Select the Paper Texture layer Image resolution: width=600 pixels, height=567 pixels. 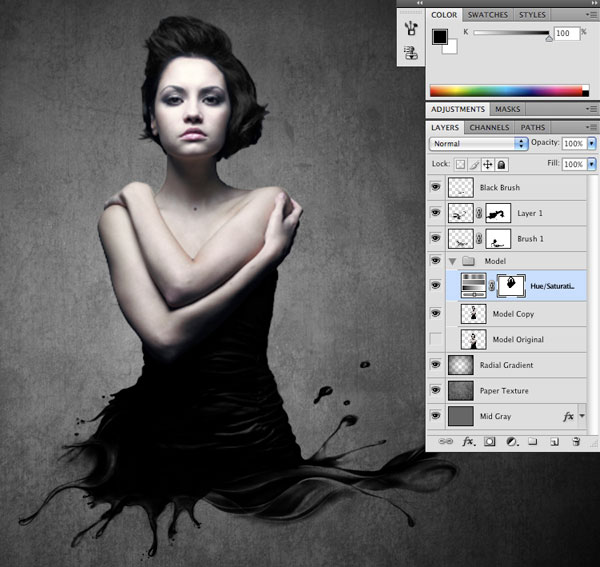click(516, 391)
